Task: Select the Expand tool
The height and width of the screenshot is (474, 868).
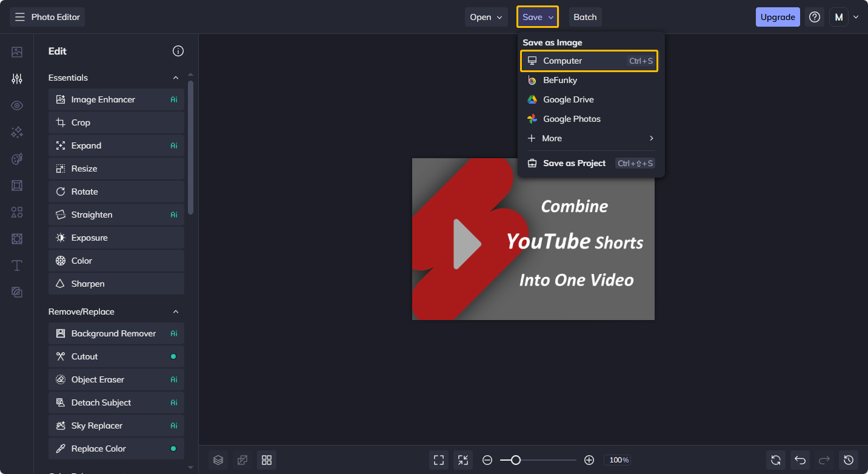Action: (116, 145)
